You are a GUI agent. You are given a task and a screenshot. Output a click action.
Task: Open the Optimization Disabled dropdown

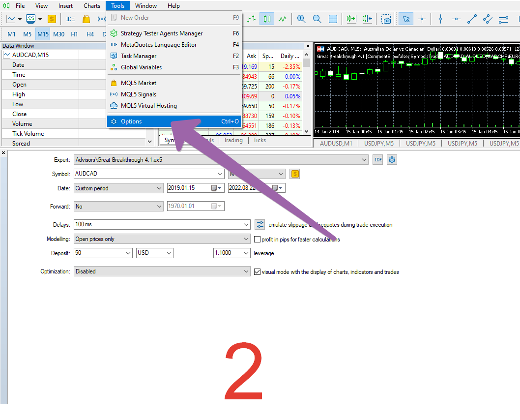tap(246, 271)
